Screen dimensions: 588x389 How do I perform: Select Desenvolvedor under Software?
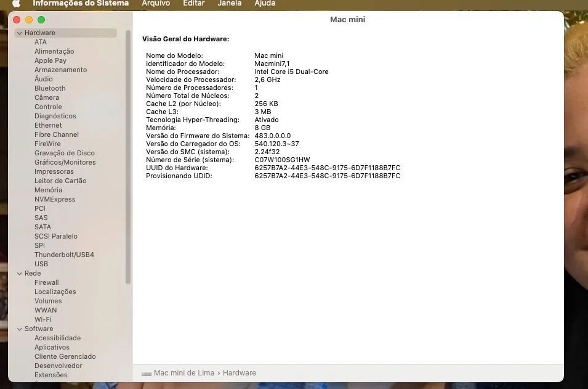pos(58,366)
